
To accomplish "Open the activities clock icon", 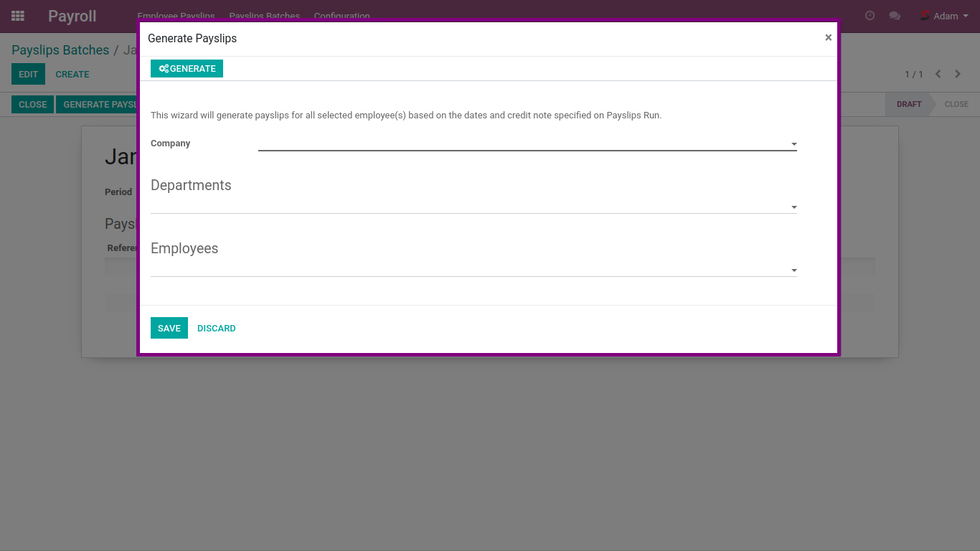I will pyautogui.click(x=870, y=16).
